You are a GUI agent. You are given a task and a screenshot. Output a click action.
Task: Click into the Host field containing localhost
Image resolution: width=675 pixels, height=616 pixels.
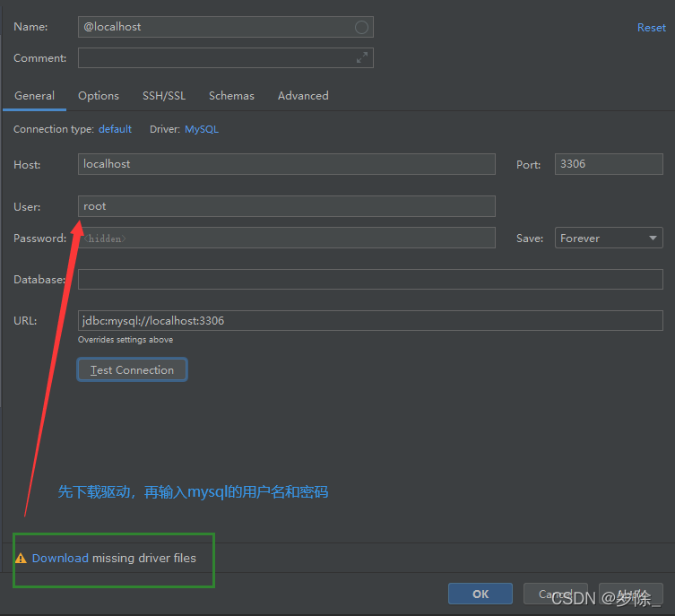(286, 164)
